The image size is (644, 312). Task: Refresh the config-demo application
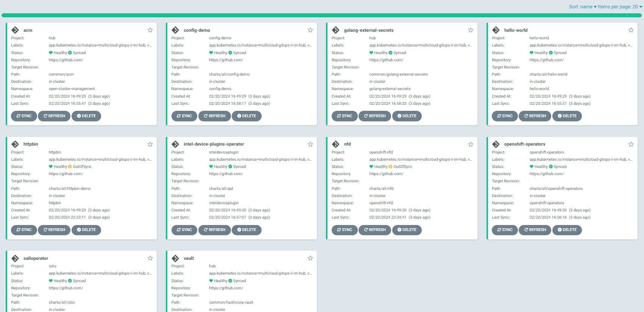tap(215, 116)
